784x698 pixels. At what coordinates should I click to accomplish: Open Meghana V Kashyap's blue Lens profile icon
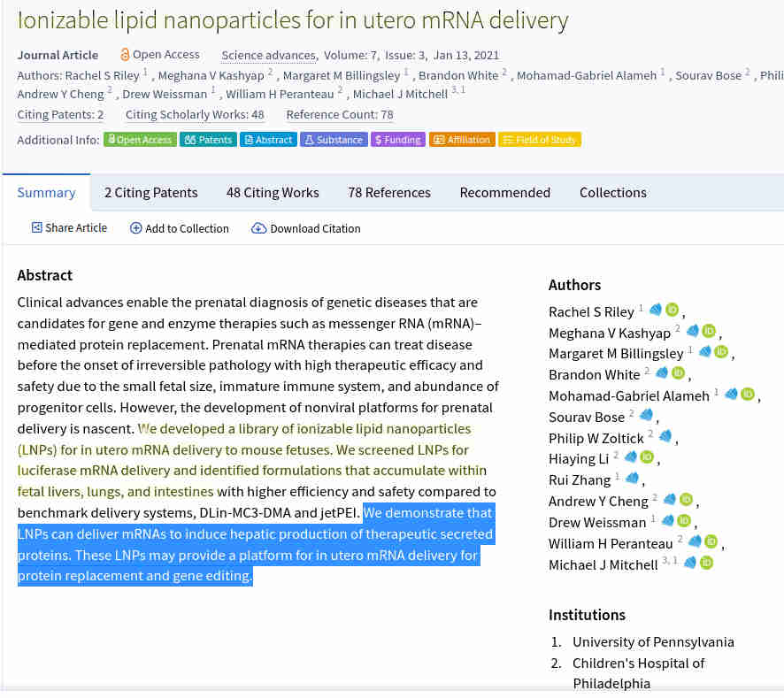693,331
